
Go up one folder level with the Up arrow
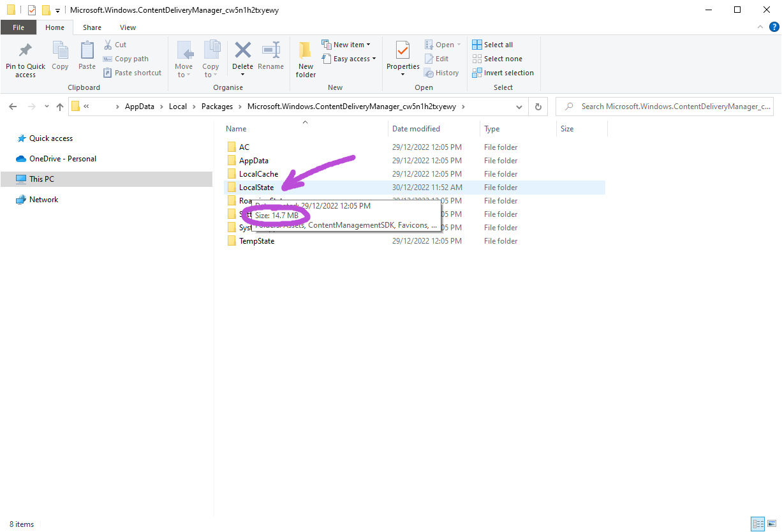(x=60, y=107)
